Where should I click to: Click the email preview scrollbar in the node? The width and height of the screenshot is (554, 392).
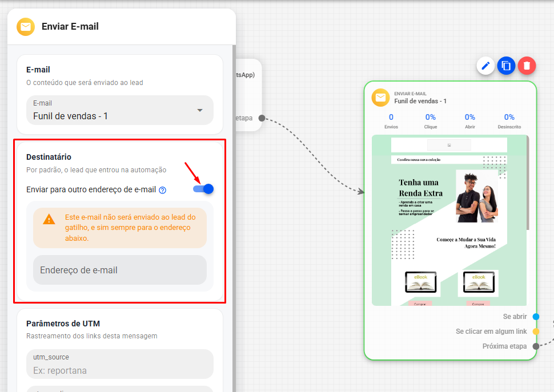[528, 183]
